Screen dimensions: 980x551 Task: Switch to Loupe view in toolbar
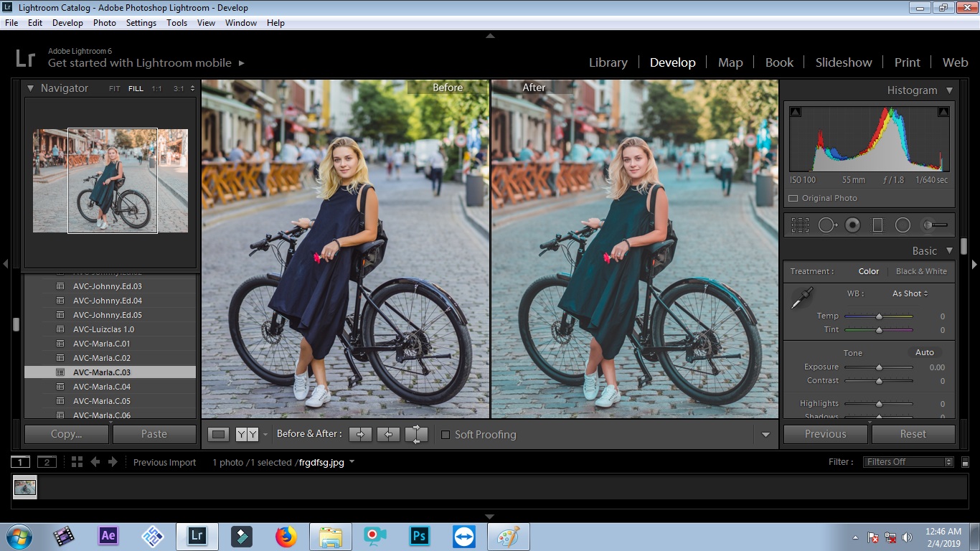coord(219,434)
